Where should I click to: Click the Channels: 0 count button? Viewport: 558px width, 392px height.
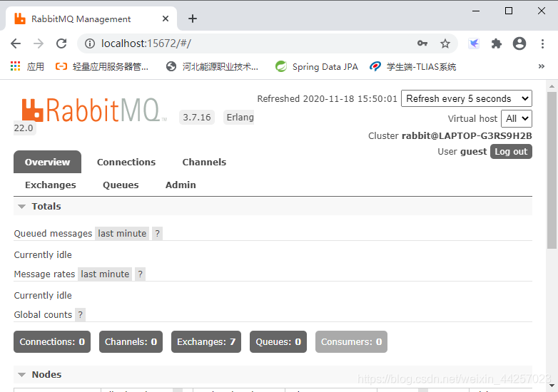click(x=131, y=341)
